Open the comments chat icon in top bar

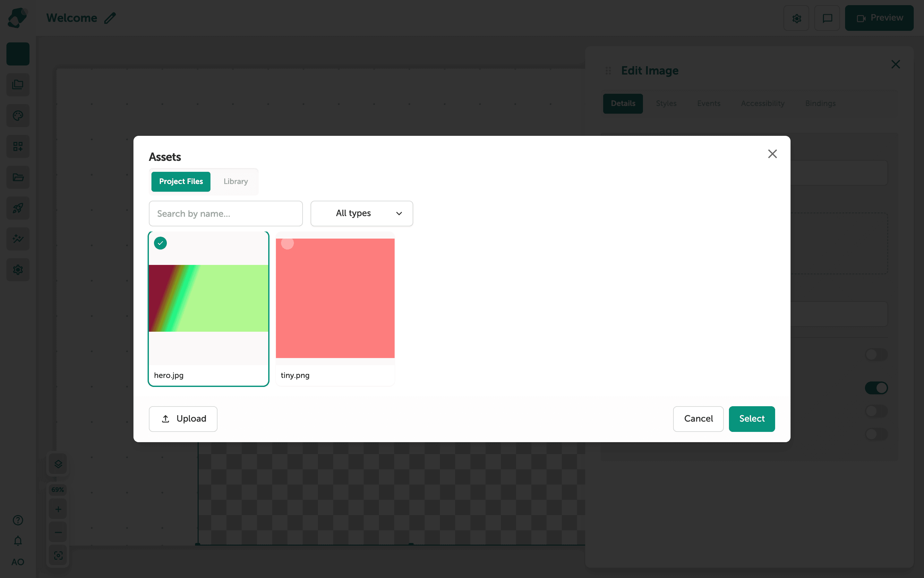click(827, 18)
